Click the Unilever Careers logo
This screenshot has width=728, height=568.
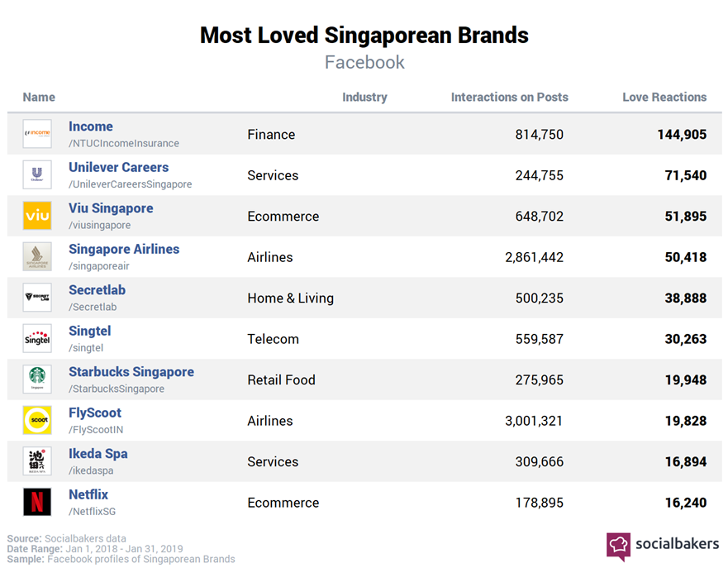point(37,174)
